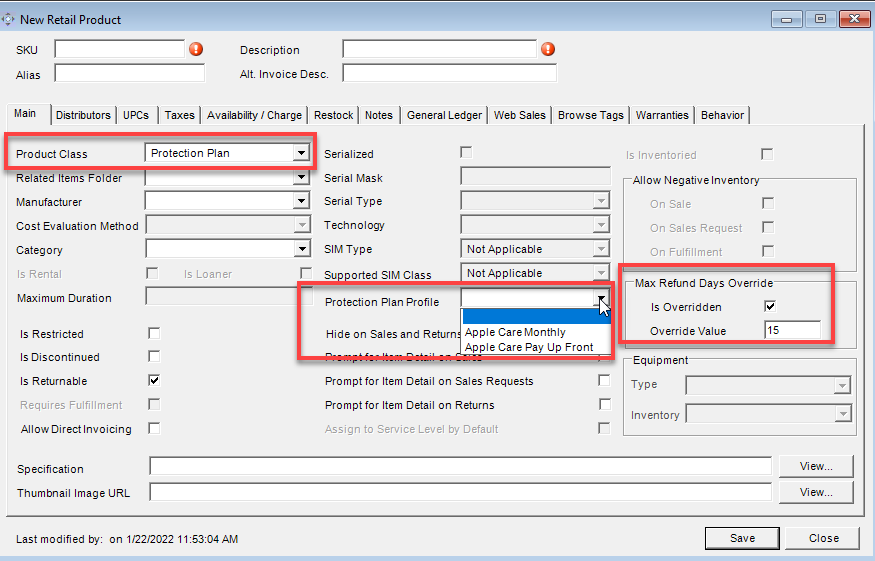Switch to the Warranties tab
Viewport: 875px width, 561px height.
[x=662, y=115]
